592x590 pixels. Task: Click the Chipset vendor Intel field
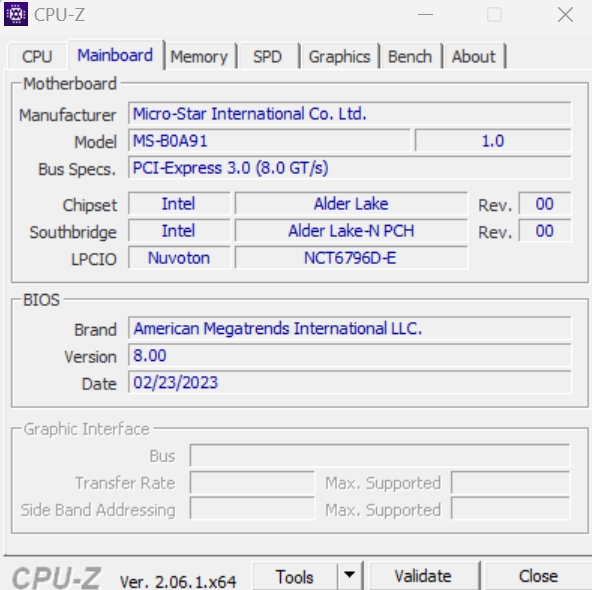pyautogui.click(x=179, y=203)
